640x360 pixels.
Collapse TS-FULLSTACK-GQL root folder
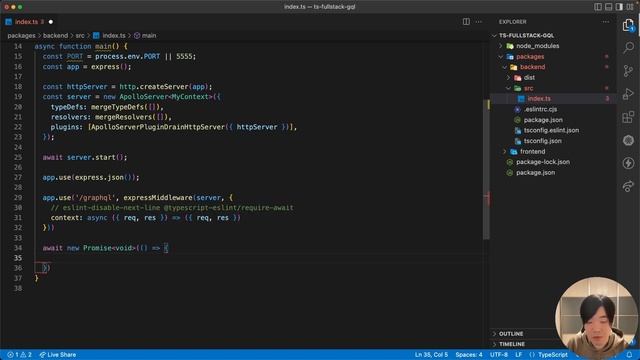pos(495,36)
